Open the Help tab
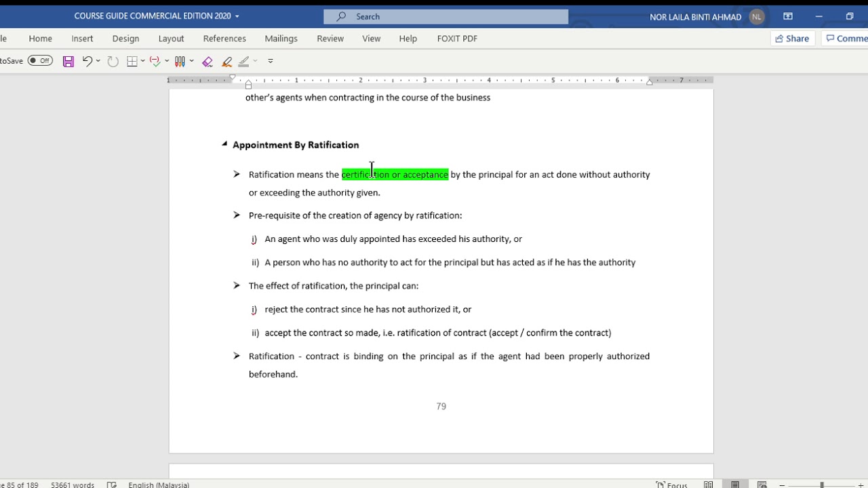The height and width of the screenshot is (488, 868). [x=408, y=39]
